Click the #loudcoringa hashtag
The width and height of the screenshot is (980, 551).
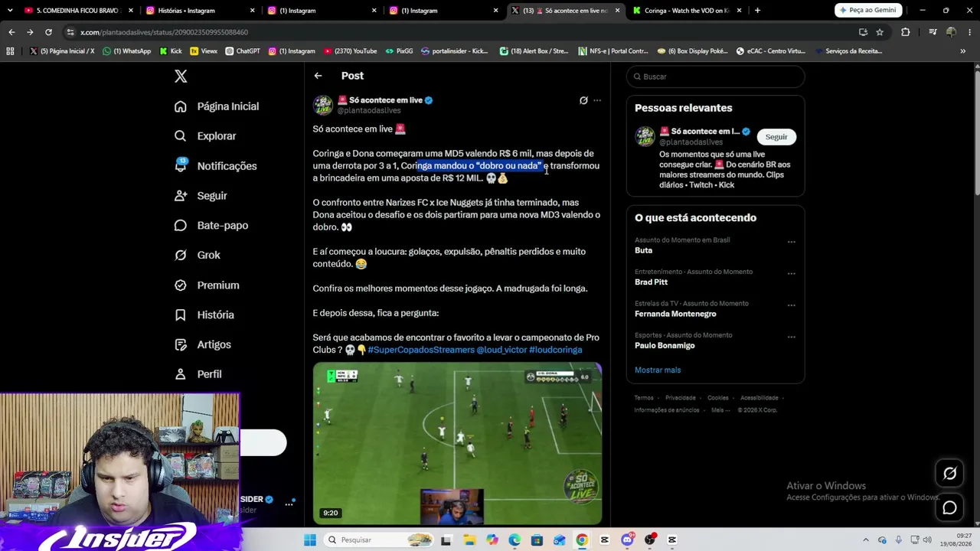tap(556, 350)
